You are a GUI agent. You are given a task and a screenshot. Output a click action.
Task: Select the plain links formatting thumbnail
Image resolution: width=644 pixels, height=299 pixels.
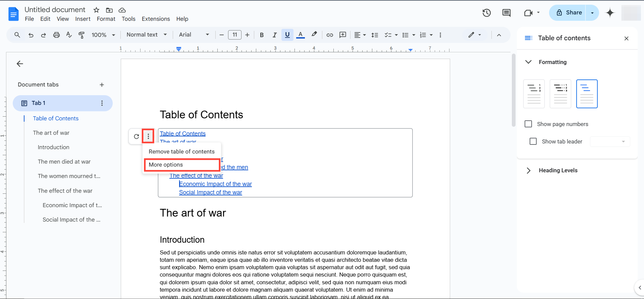[x=587, y=94]
